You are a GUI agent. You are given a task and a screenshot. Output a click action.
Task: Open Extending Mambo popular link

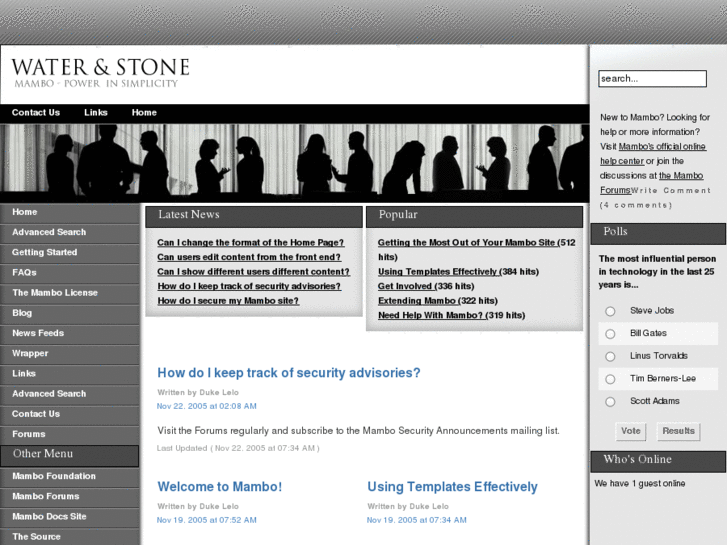click(x=418, y=301)
